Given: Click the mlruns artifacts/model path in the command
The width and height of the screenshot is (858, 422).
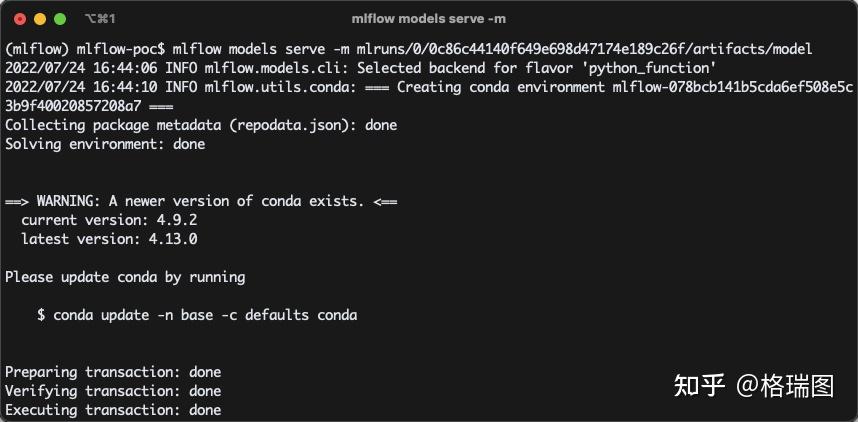Looking at the screenshot, I should (x=584, y=49).
